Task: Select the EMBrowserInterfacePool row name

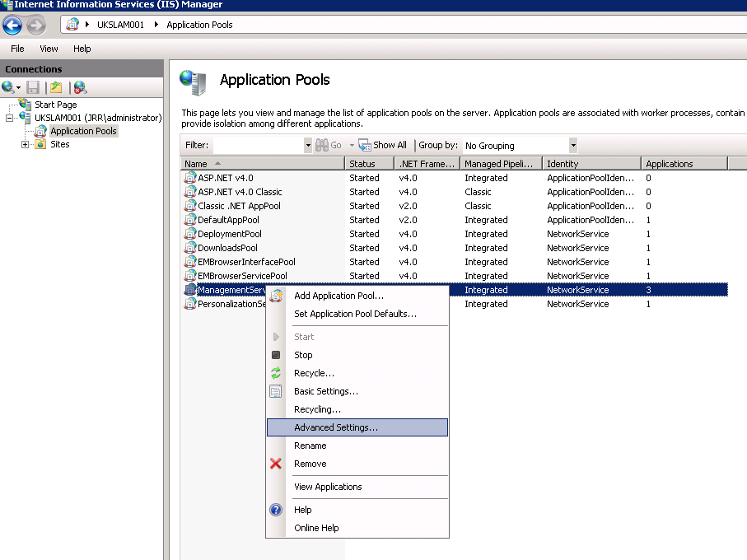Action: pyautogui.click(x=246, y=262)
